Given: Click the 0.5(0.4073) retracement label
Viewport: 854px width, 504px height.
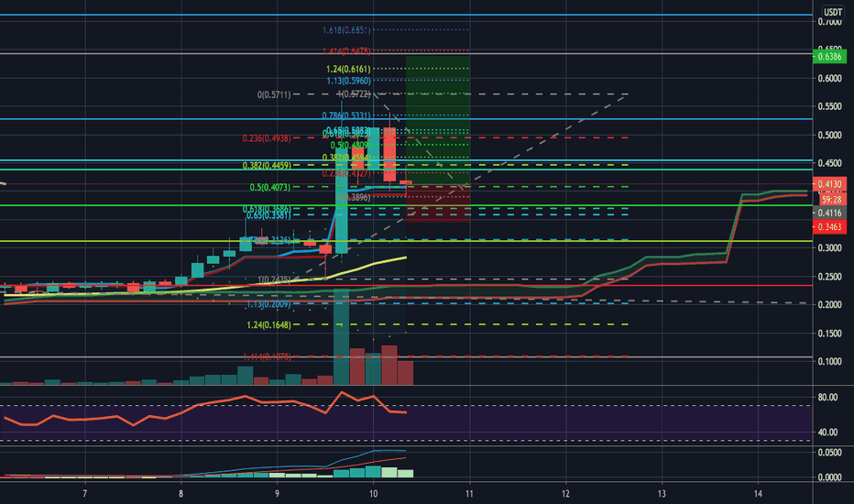Looking at the screenshot, I should [x=270, y=188].
